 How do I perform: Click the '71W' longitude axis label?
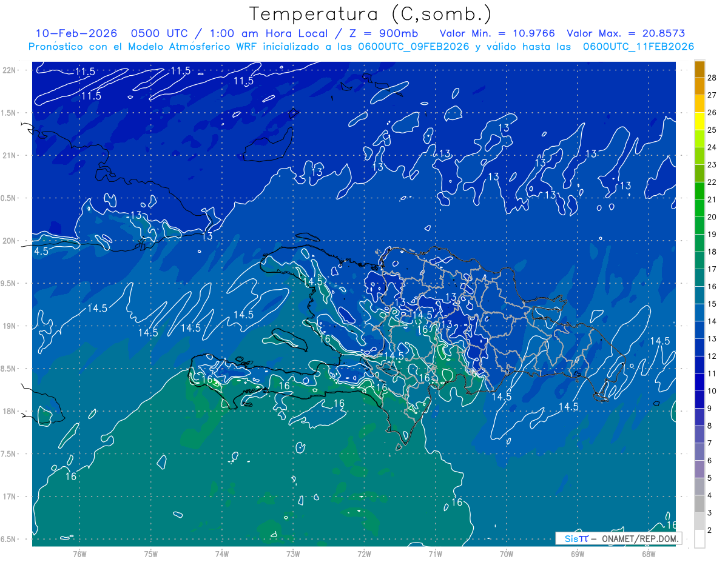click(435, 554)
